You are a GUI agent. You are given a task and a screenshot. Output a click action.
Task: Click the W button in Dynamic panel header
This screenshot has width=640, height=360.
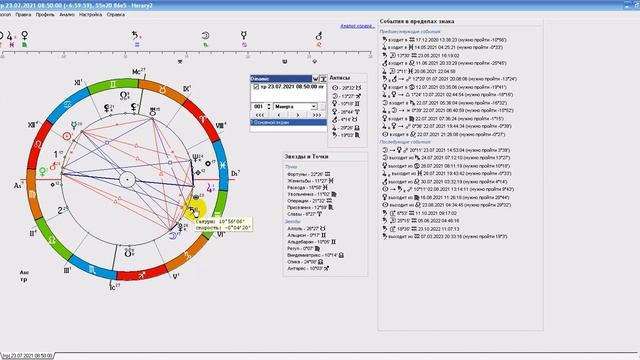(315, 79)
